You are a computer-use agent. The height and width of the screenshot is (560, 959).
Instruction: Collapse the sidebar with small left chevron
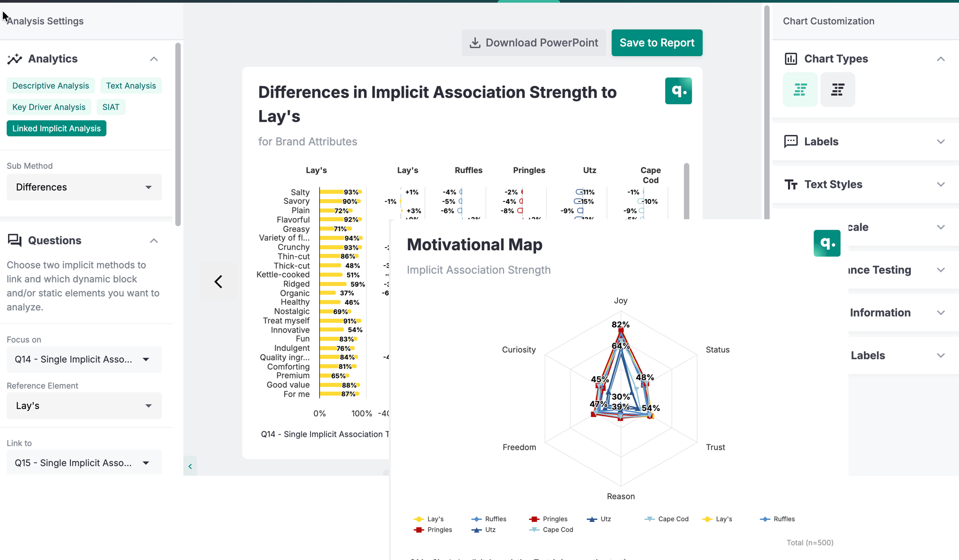(x=190, y=466)
